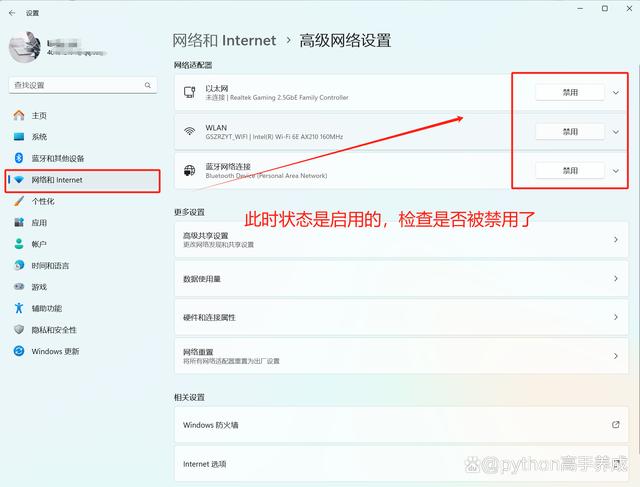Viewport: 640px width, 487px height.
Task: Click the monitor icon next to 系统
Action: coord(19,137)
